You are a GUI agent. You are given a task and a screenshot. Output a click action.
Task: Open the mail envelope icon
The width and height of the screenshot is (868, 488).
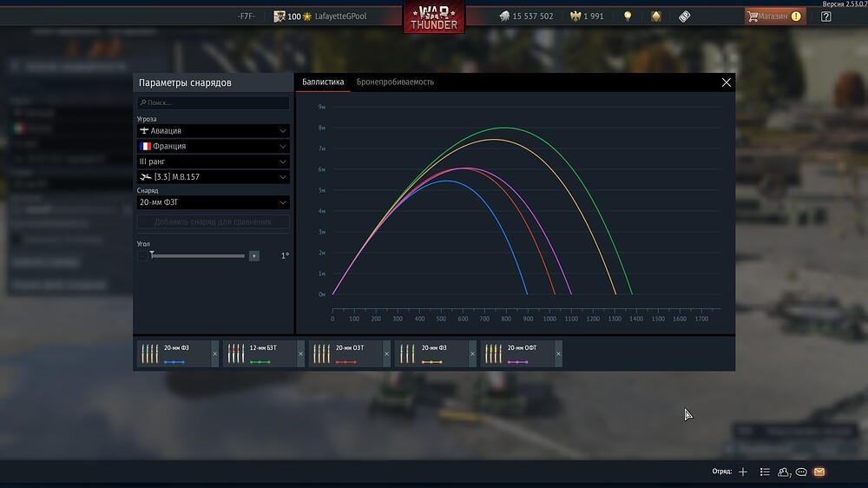[819, 472]
